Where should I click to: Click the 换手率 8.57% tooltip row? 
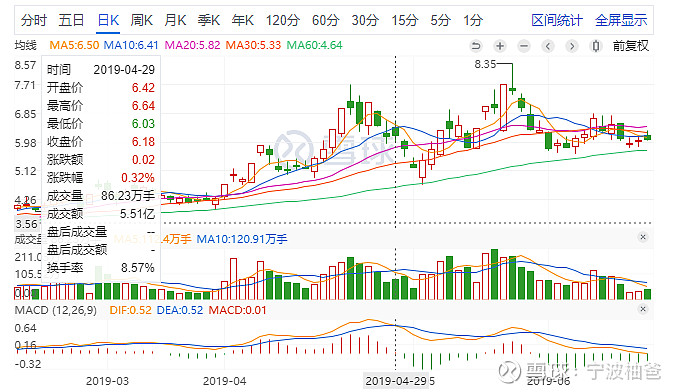(x=101, y=267)
